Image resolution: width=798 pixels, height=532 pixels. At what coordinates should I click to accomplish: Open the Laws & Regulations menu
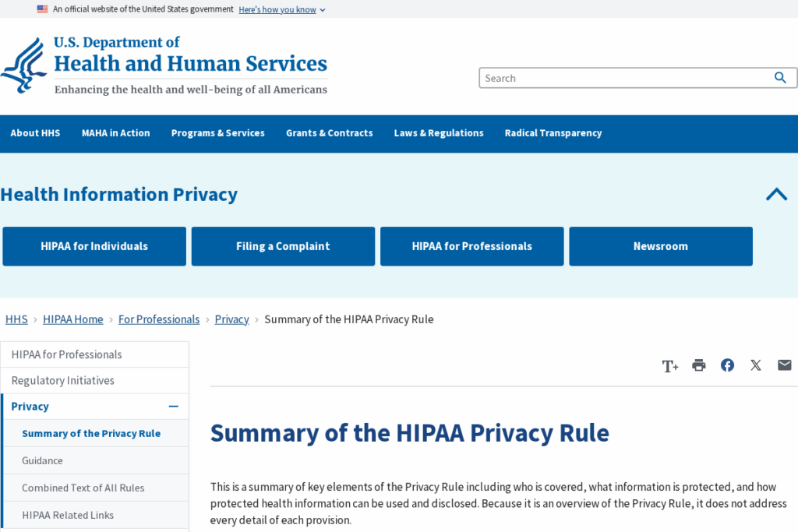439,133
